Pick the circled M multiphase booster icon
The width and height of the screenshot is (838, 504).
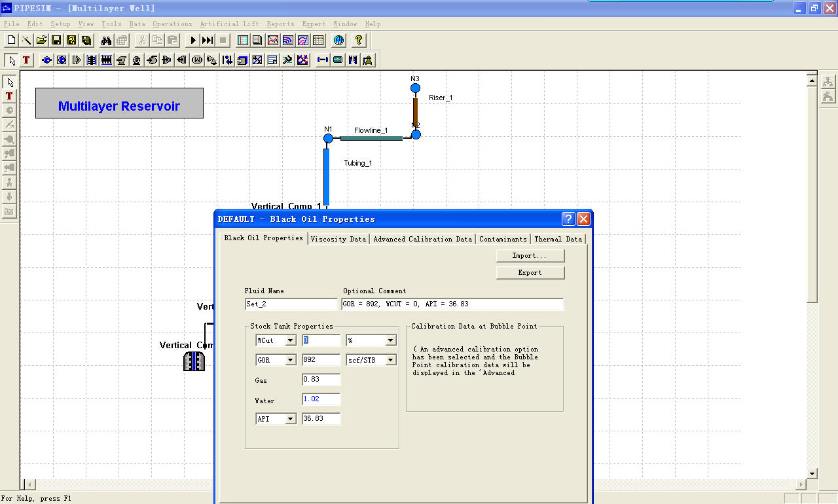(x=197, y=60)
